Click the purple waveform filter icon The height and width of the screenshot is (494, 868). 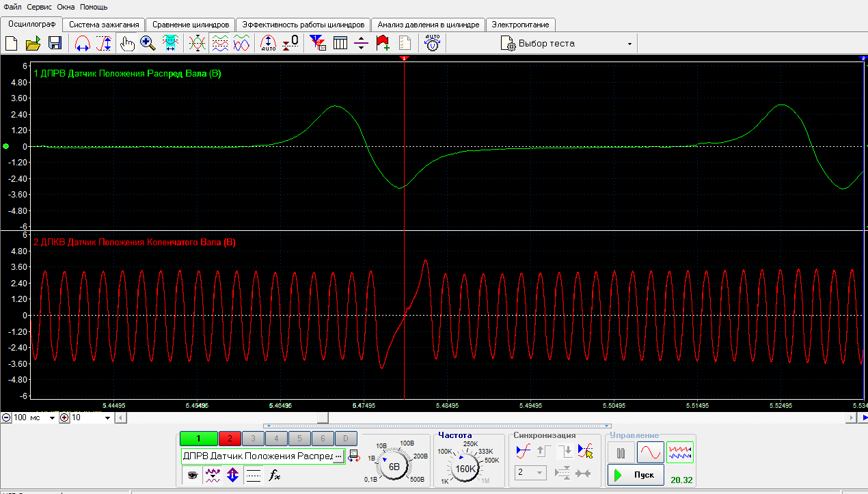212,475
